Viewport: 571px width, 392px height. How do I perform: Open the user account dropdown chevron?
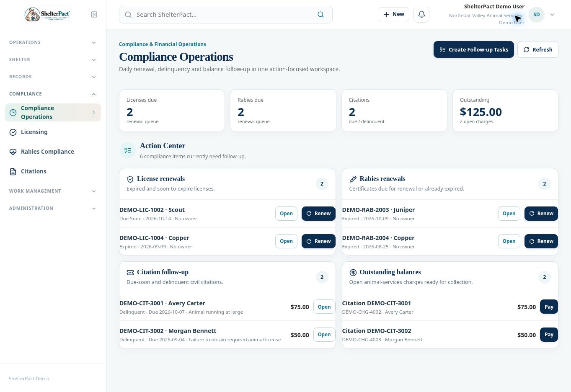tap(552, 15)
